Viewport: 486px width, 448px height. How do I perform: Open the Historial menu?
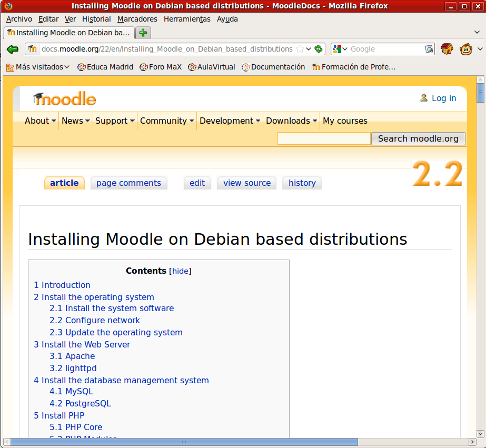point(96,19)
